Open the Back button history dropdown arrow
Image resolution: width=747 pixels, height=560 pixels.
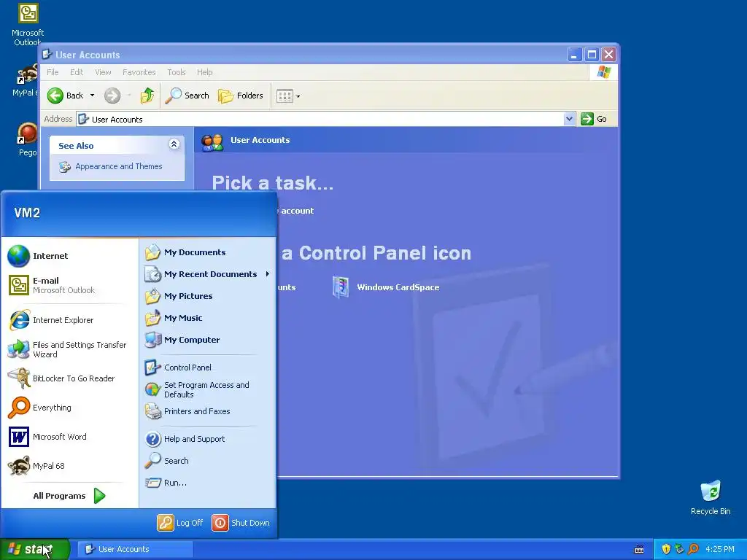[x=93, y=96]
